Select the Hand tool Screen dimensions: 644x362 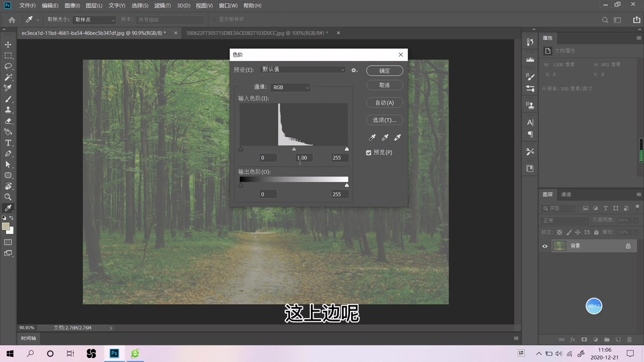pos(8,186)
